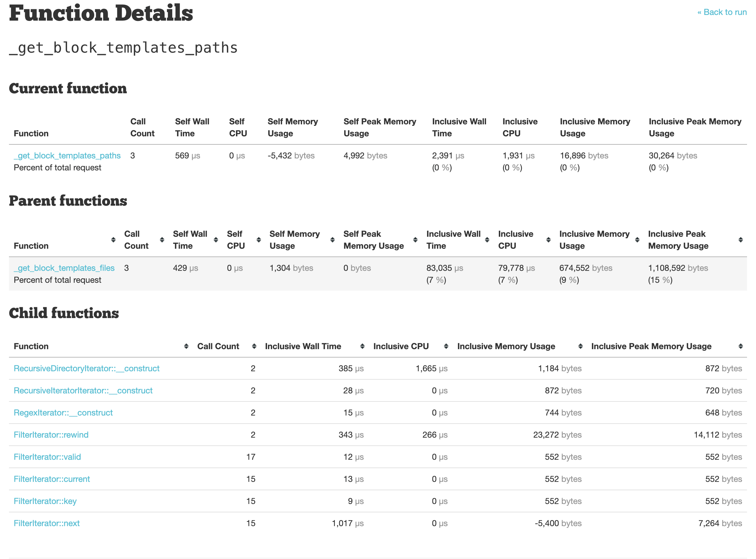Open RecursiveDirectoryIterator::__construct details
The image size is (756, 559).
coord(86,369)
